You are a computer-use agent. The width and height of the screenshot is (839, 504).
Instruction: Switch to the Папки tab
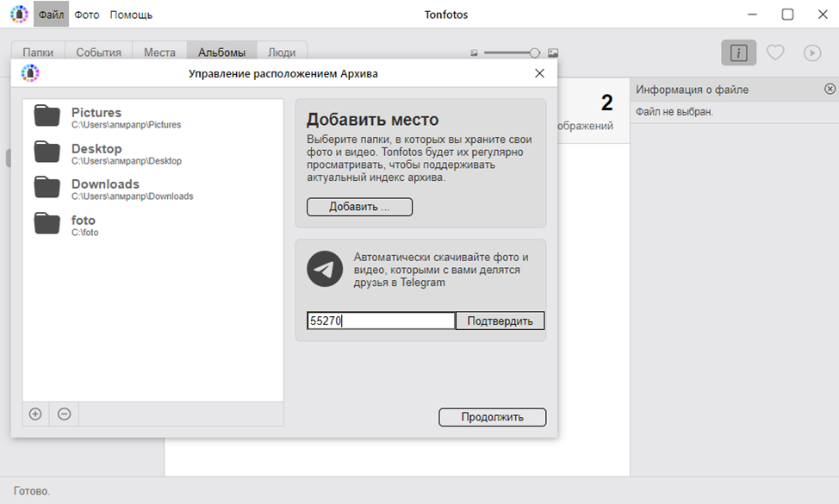pyautogui.click(x=38, y=52)
